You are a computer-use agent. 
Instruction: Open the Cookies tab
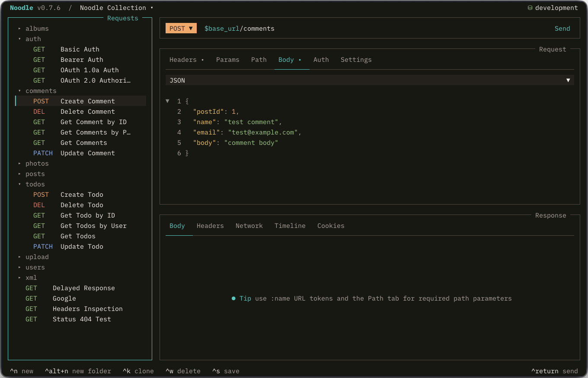(x=331, y=226)
